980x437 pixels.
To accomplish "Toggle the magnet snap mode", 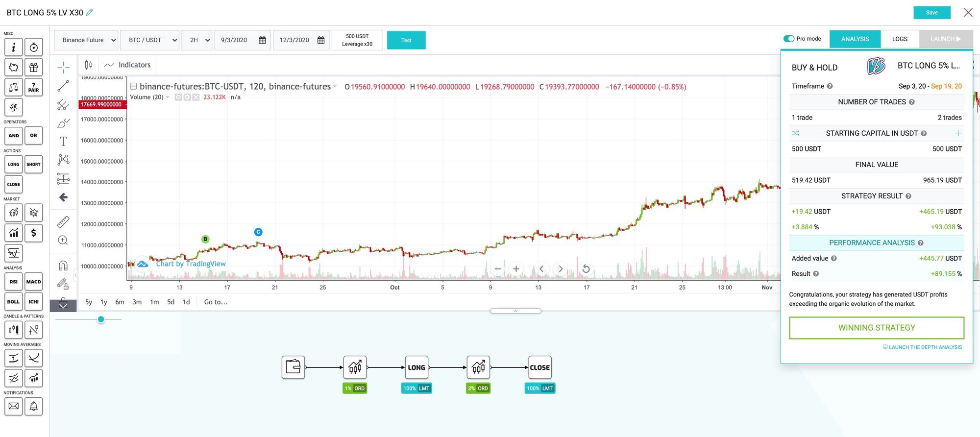I will [63, 266].
